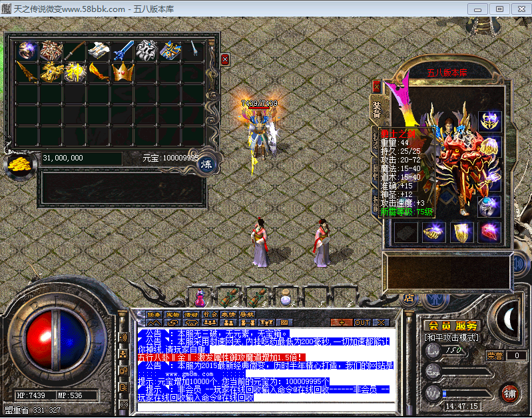This screenshot has width=532, height=418.
Task: Click the trade hand icon in the chat toolbar
Action: (x=172, y=323)
